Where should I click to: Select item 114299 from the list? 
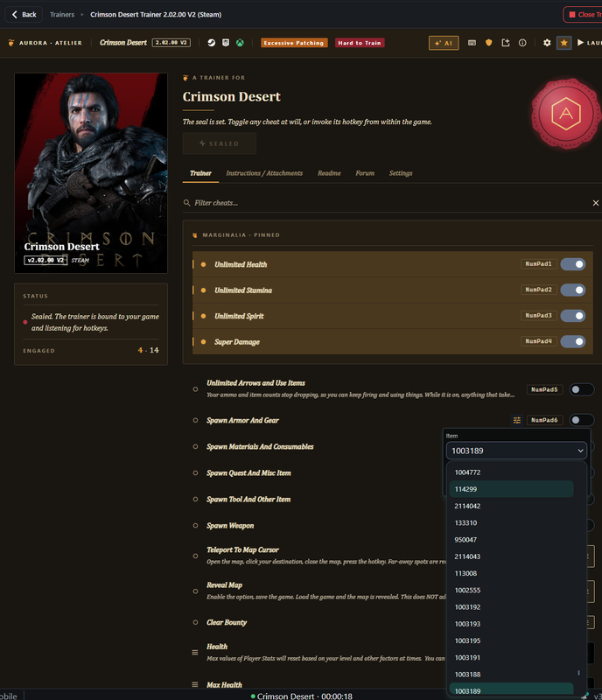511,489
